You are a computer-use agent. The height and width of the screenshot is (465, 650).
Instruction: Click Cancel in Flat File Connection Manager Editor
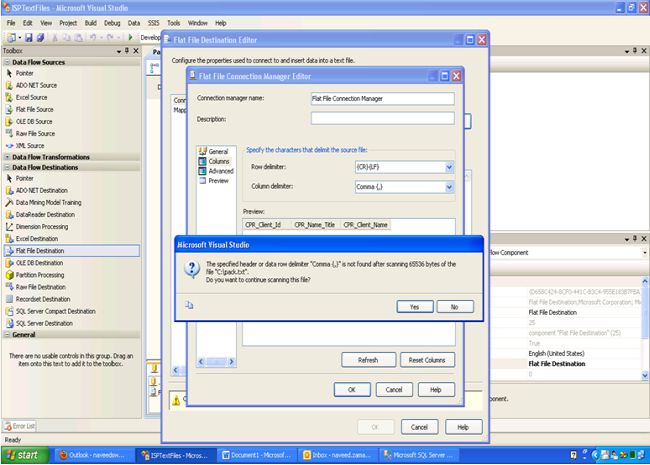[x=394, y=390]
